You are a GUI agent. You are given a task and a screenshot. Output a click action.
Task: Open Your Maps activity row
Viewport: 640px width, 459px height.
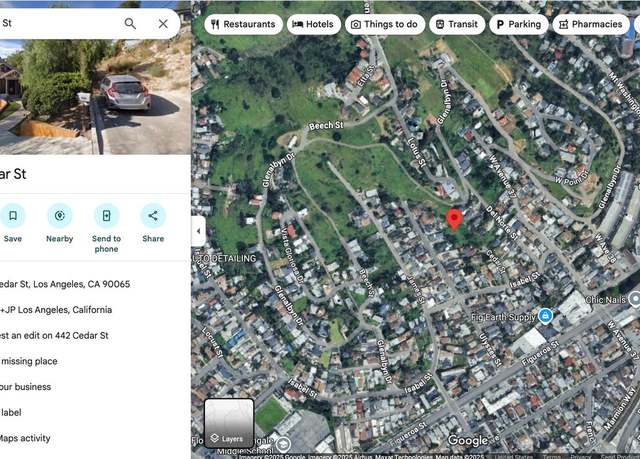coord(95,438)
